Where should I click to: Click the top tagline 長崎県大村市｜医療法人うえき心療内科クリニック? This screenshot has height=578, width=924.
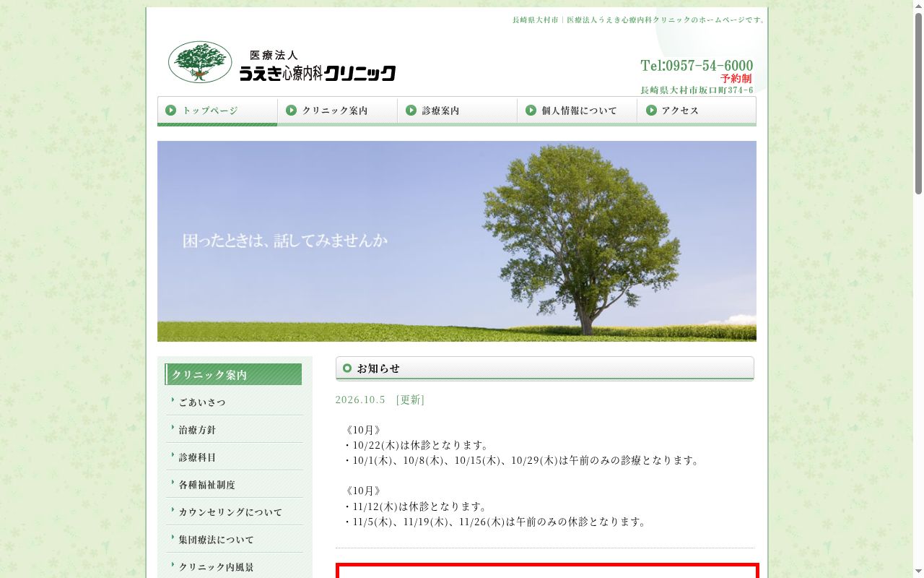tap(639, 20)
